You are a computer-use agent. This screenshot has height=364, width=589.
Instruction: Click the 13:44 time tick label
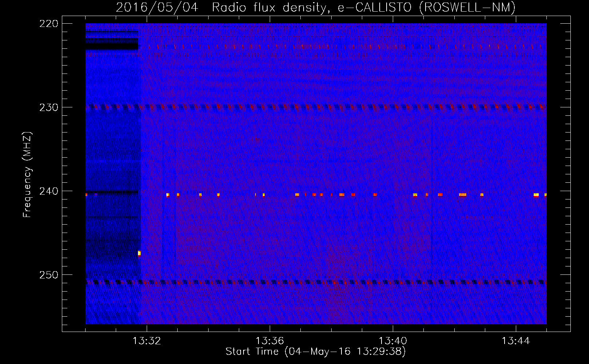click(516, 341)
